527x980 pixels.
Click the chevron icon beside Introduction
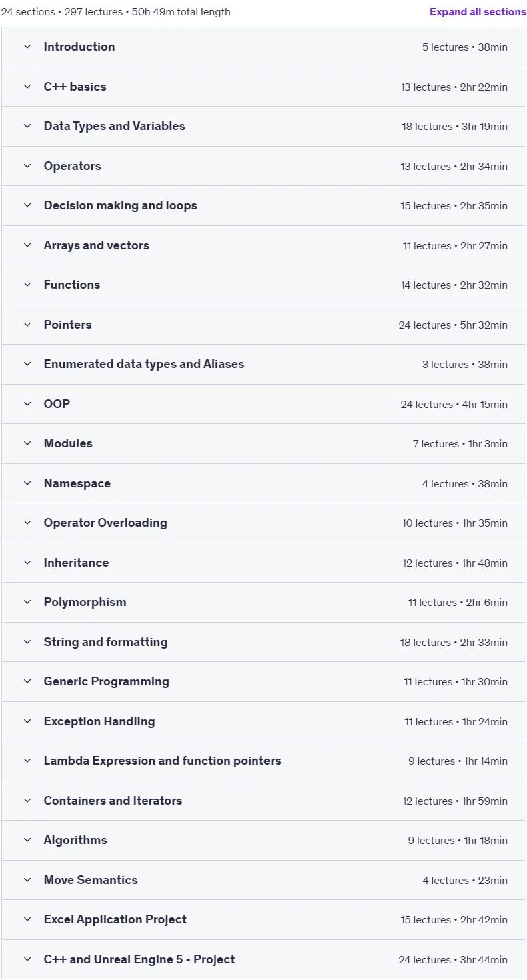pyautogui.click(x=27, y=47)
